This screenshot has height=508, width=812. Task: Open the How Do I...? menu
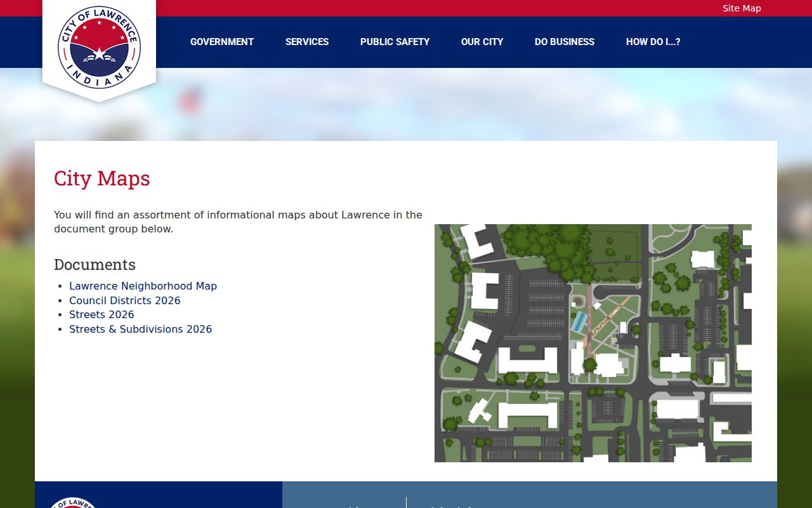(653, 42)
